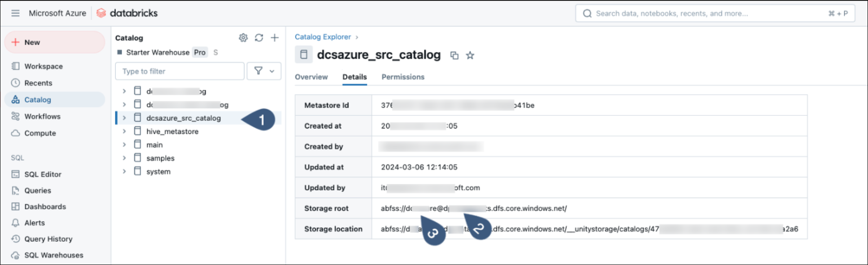This screenshot has height=265, width=868.
Task: Follow the Catalog Explorer breadcrumb link
Action: pos(322,37)
